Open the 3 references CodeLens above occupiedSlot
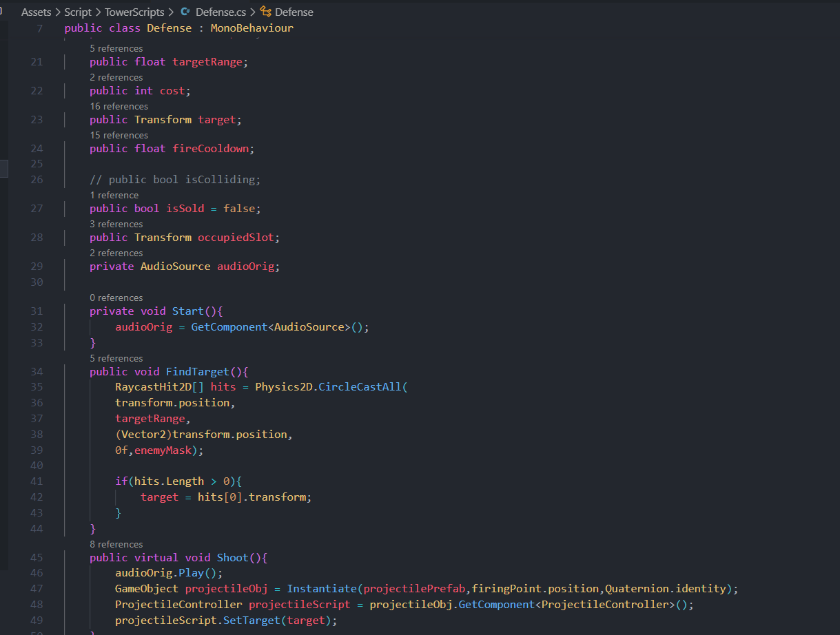 (116, 224)
